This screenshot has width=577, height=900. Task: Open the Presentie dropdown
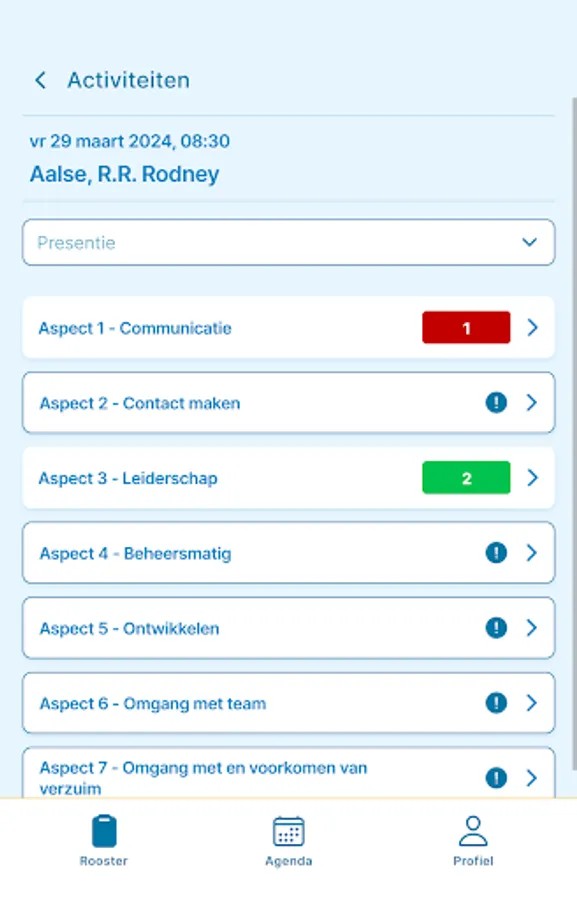coord(288,242)
